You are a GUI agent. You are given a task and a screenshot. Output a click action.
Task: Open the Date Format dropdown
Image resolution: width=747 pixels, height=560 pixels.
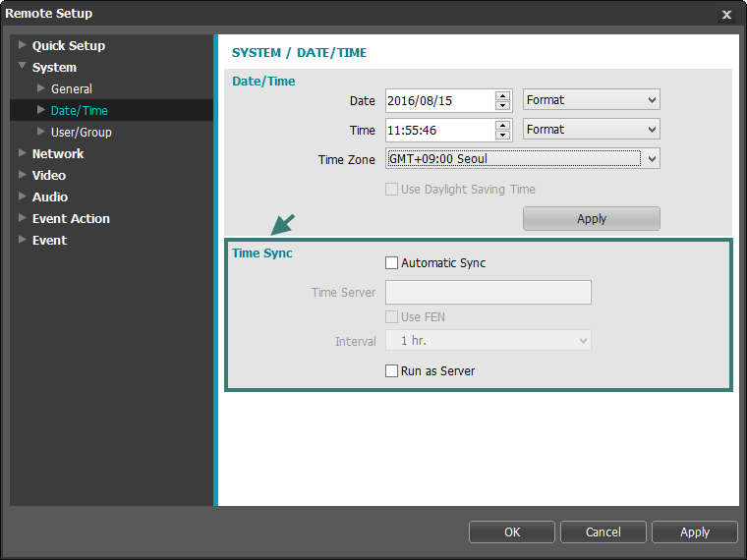[x=592, y=100]
